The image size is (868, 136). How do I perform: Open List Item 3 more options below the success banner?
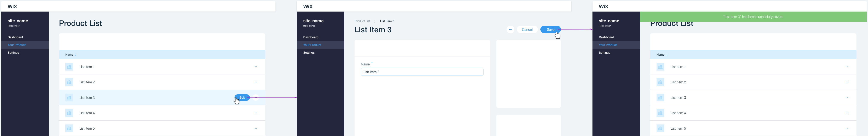coord(846,98)
